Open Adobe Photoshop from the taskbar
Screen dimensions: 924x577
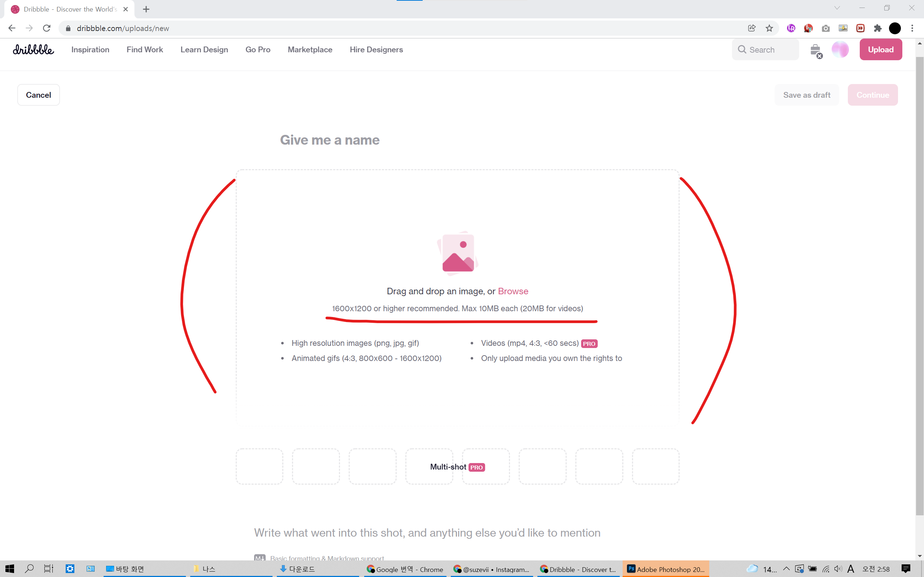[666, 569]
